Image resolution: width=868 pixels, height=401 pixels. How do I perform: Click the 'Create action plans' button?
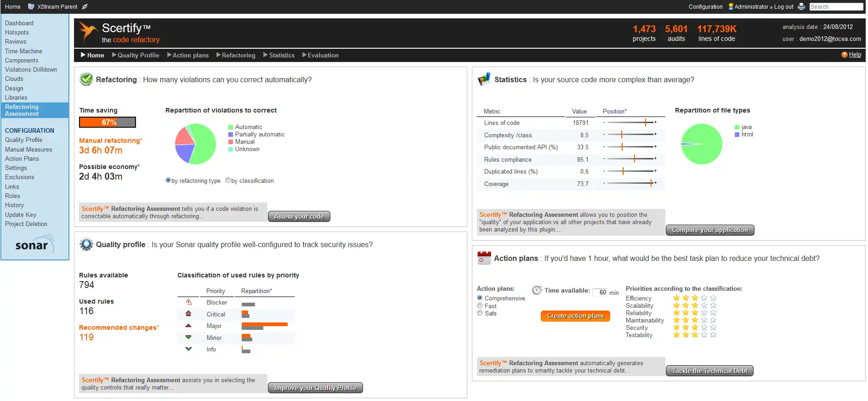(575, 316)
